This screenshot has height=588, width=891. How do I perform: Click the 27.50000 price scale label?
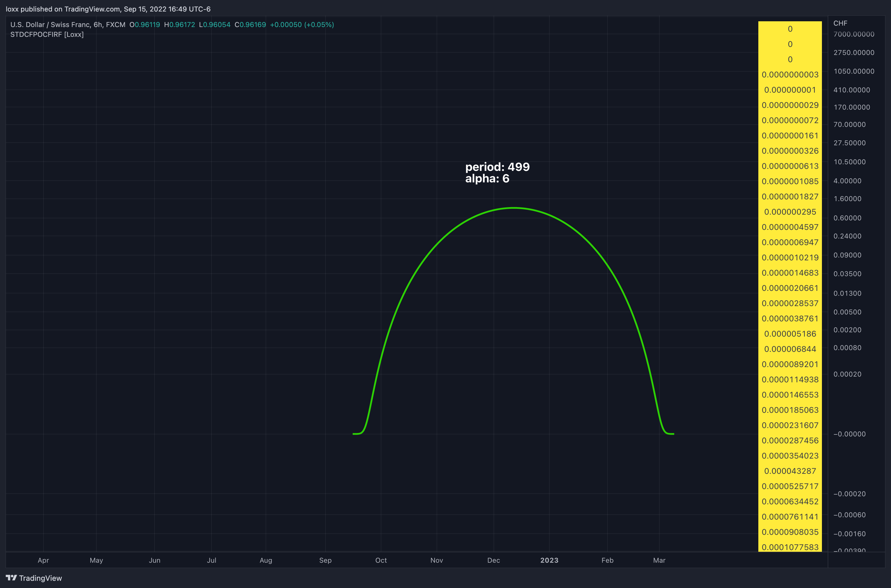click(x=850, y=143)
